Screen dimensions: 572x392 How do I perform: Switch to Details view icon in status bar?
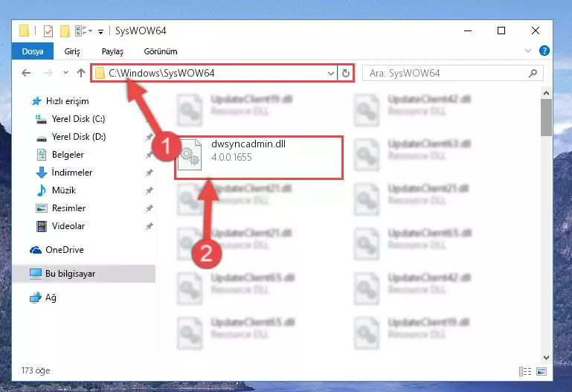coord(525,371)
